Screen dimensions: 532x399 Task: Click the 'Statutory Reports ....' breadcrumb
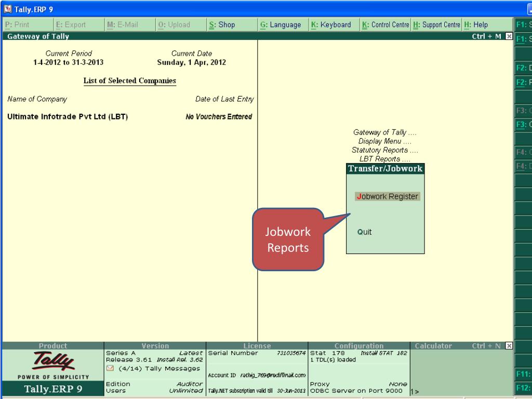click(385, 150)
